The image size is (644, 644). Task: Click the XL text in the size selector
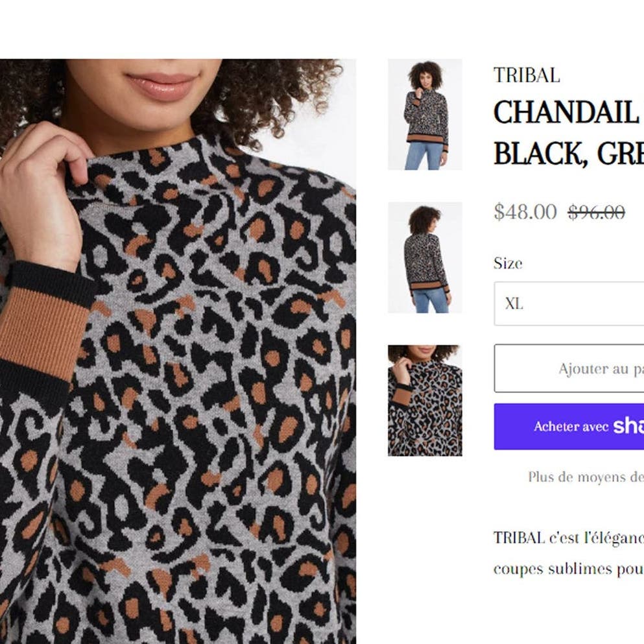tap(514, 304)
